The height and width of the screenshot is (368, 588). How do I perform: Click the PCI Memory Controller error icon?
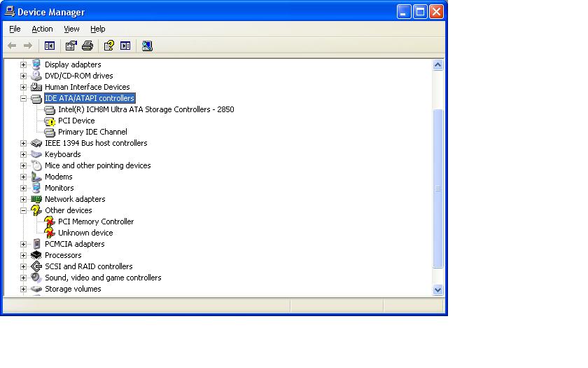(x=50, y=222)
